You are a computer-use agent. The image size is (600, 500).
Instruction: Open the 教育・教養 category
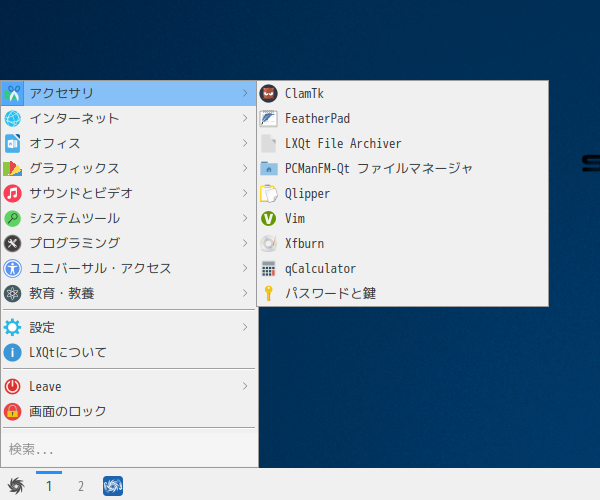click(x=129, y=293)
